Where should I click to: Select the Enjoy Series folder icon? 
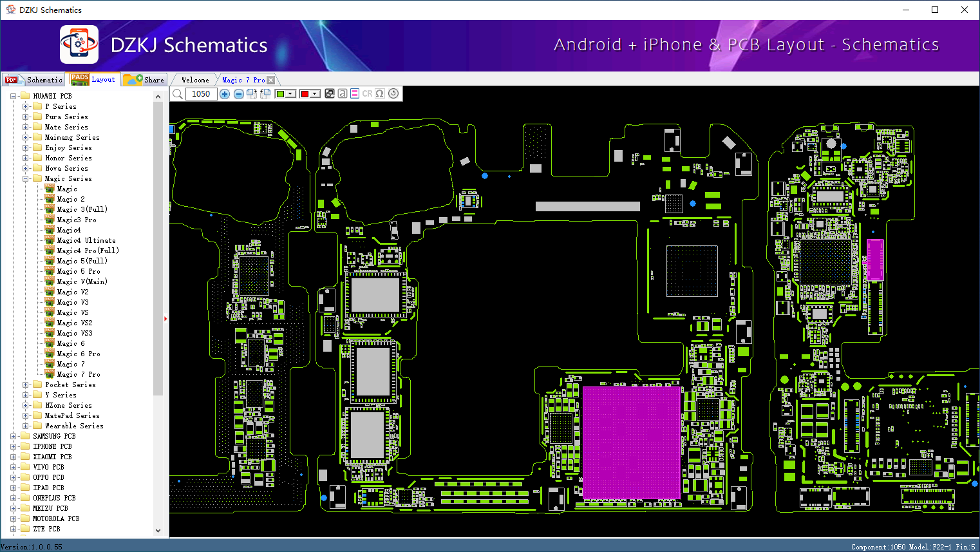coord(37,148)
